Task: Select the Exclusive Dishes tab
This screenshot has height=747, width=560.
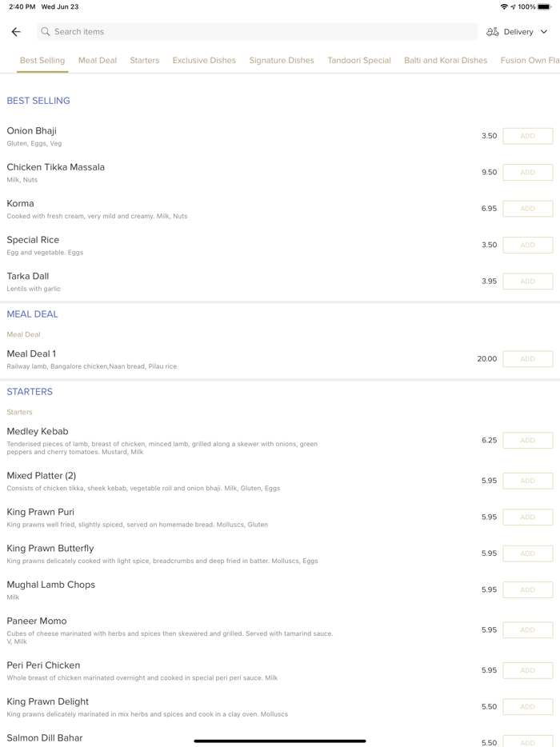Action: 204,60
